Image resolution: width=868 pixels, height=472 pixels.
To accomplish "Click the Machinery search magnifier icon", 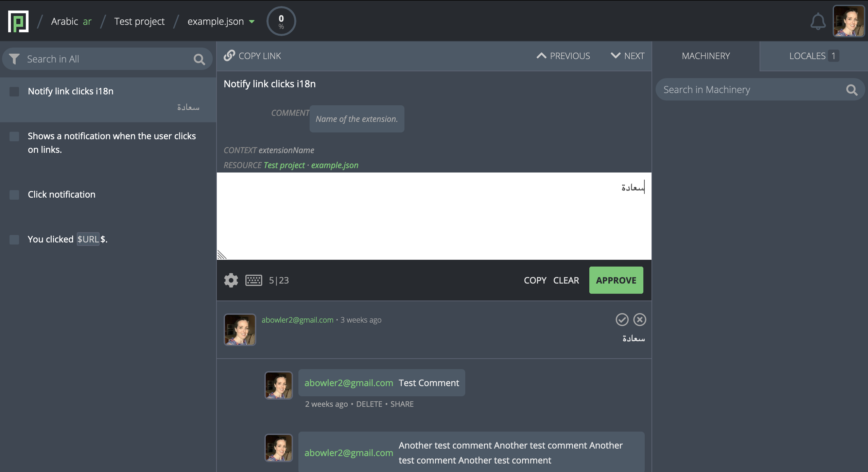I will pos(852,90).
